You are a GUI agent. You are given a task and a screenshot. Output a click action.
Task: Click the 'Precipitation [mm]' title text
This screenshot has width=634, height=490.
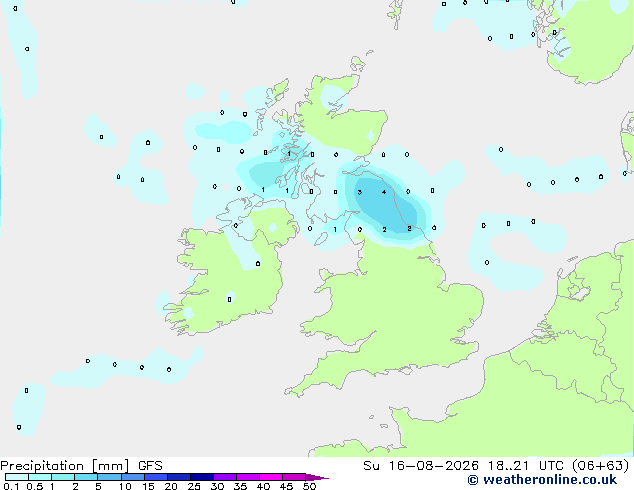(x=64, y=466)
